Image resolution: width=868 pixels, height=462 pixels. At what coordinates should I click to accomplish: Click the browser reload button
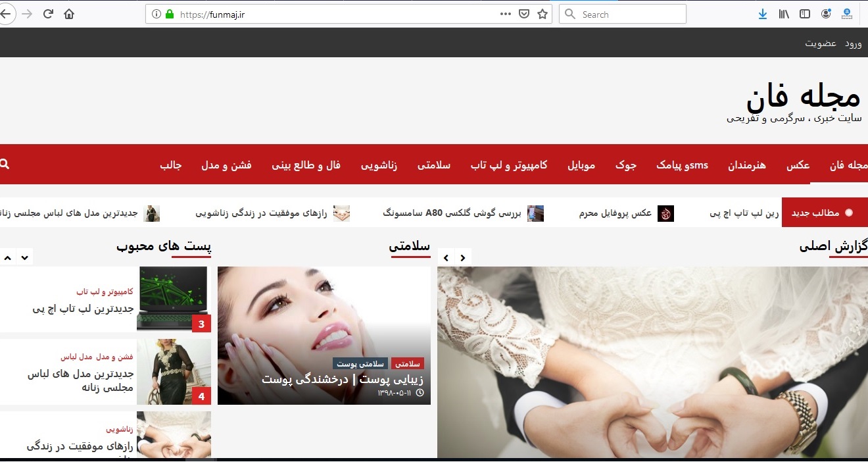pyautogui.click(x=48, y=14)
